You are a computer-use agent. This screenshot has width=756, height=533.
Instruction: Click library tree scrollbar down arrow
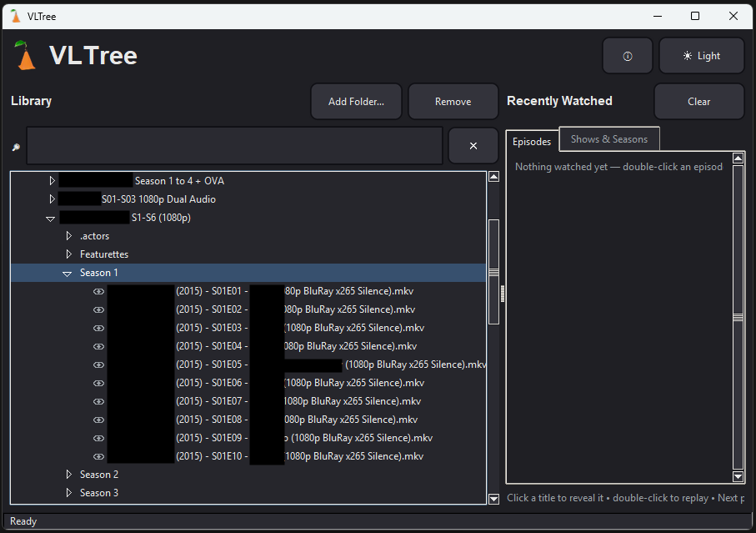tap(493, 499)
